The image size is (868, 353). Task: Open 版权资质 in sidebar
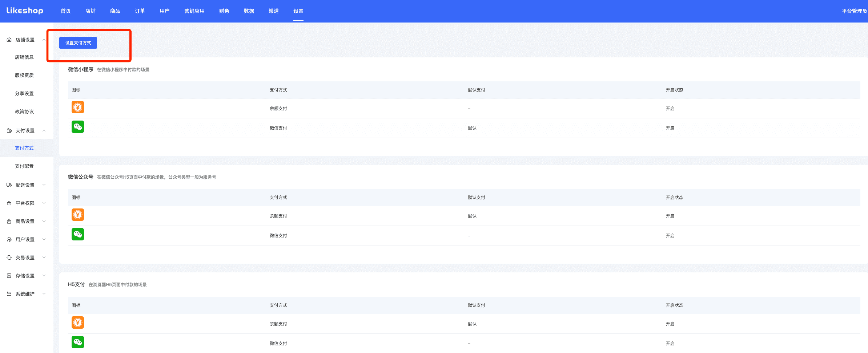click(x=24, y=75)
